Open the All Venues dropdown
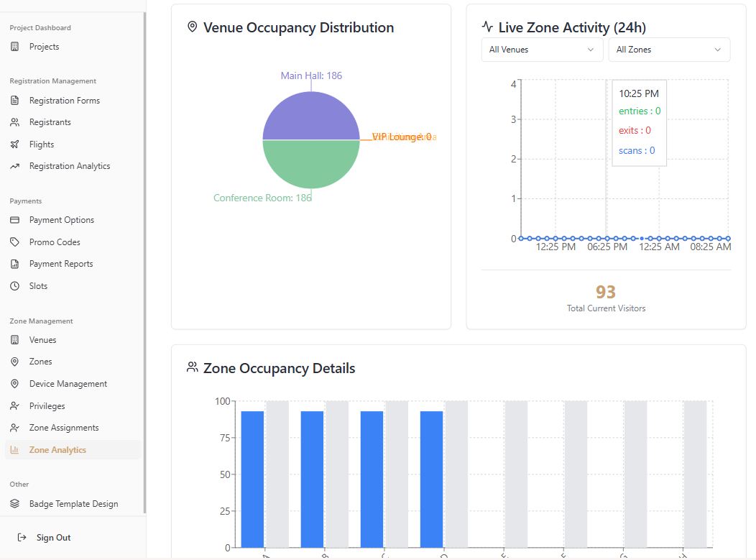The width and height of the screenshot is (756, 560). 542,50
